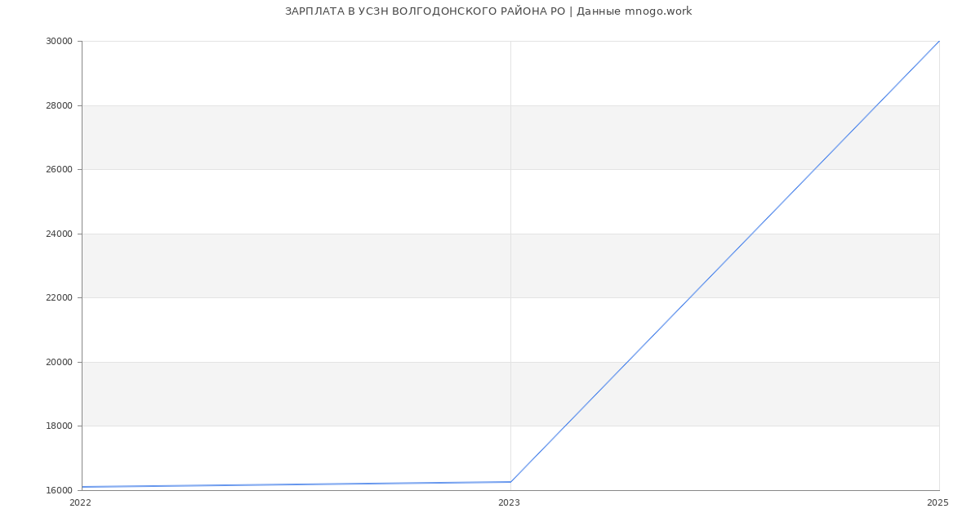Click the line's starting point at 2022
The height and width of the screenshot is (531, 980).
(82, 487)
